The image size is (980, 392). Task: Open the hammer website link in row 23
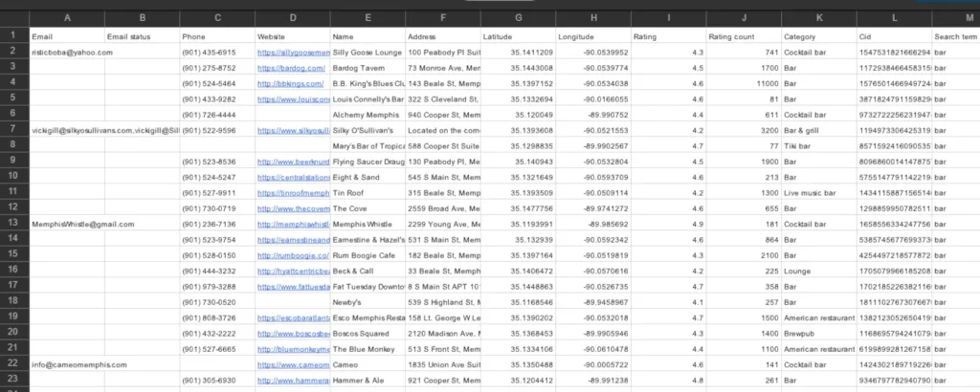pos(293,381)
